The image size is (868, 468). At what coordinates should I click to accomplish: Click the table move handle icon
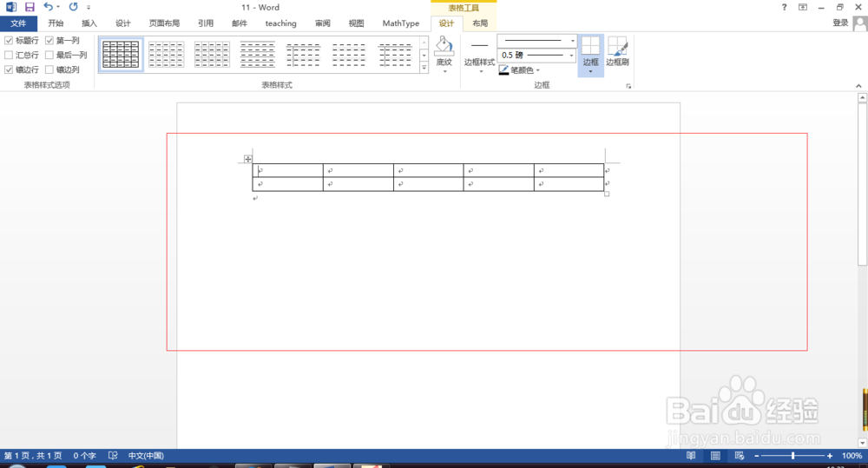pyautogui.click(x=248, y=159)
